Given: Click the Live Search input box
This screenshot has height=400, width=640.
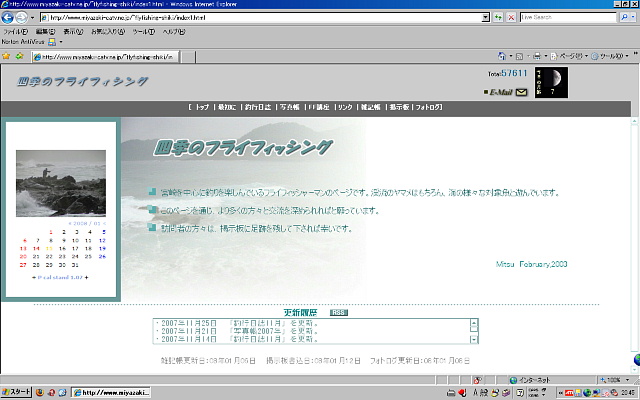Looking at the screenshot, I should (x=568, y=17).
